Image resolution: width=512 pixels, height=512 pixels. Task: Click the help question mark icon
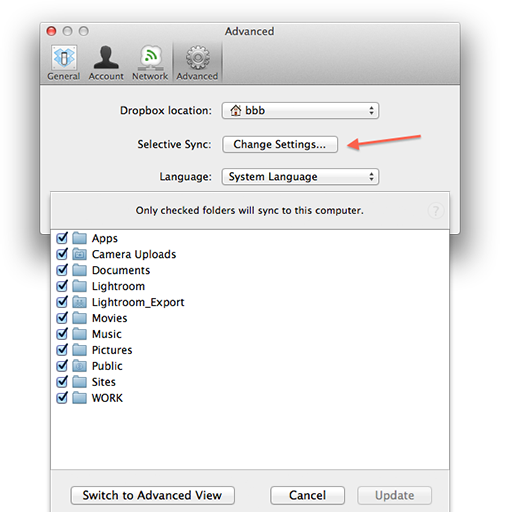(435, 211)
